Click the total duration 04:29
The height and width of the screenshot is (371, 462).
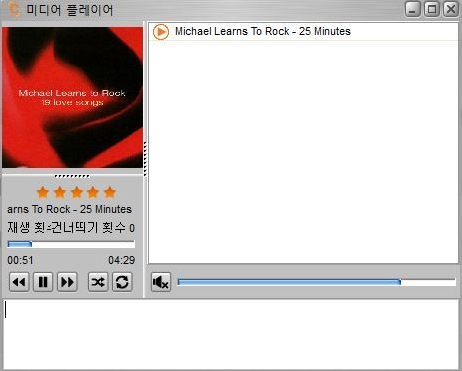[x=122, y=260]
